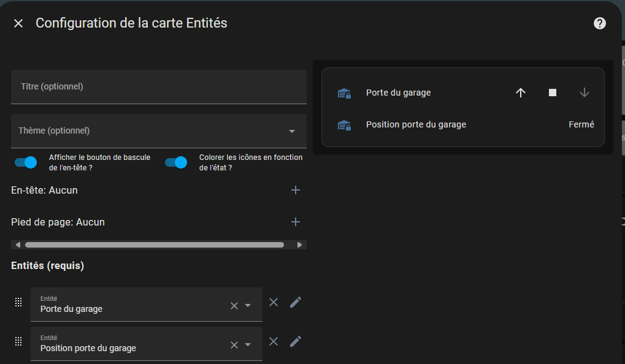Click the stop button for Porte du garage

553,93
